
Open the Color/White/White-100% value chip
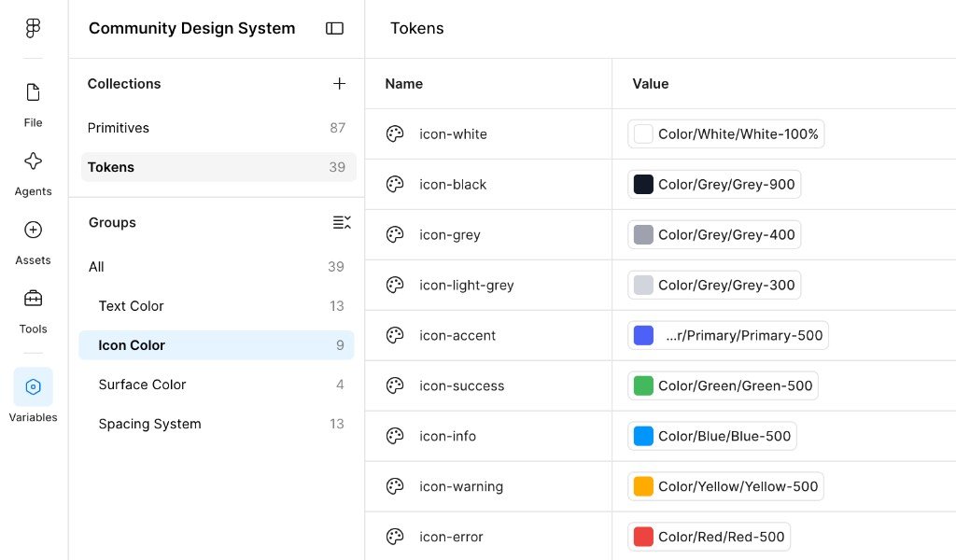(726, 134)
